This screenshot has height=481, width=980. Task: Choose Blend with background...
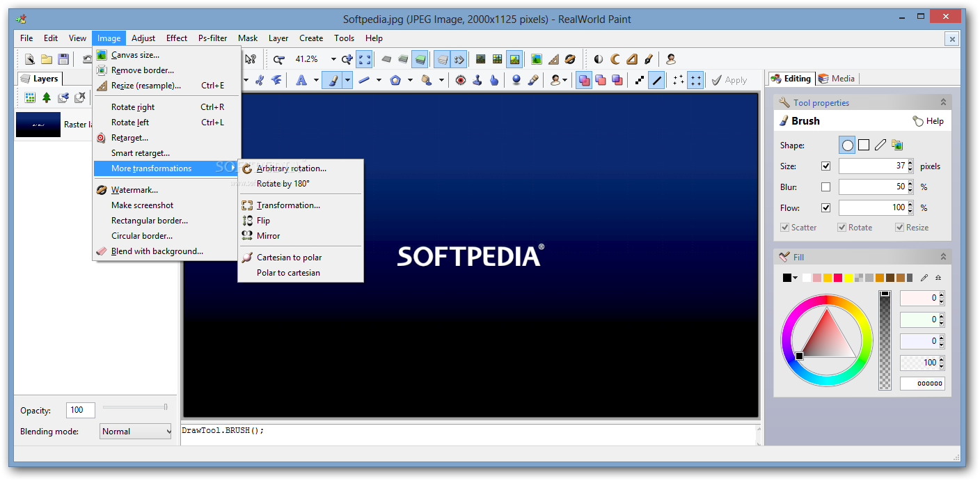pos(166,251)
